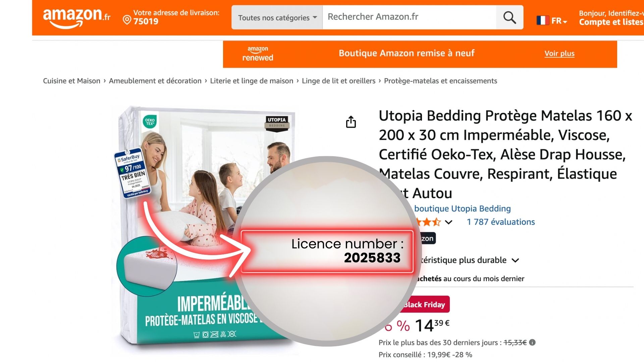The image size is (644, 362).
Task: Click the price info icon next to 15,33€
Action: pos(532,342)
